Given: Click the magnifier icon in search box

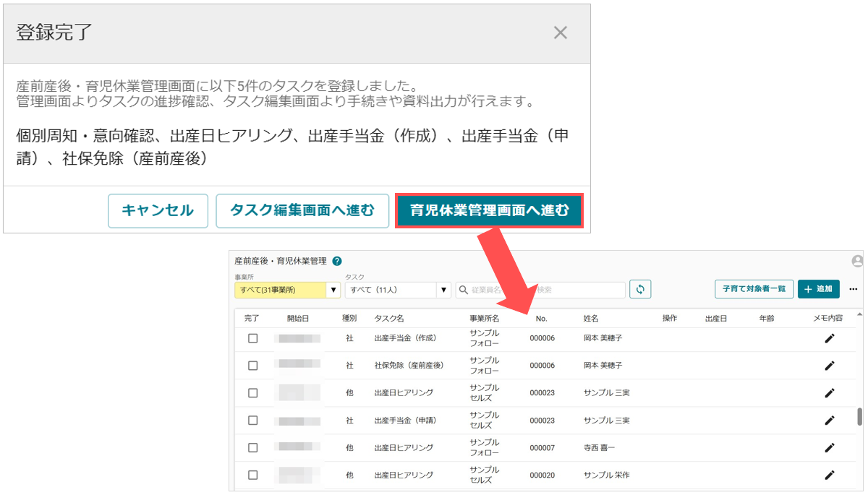Looking at the screenshot, I should [464, 290].
